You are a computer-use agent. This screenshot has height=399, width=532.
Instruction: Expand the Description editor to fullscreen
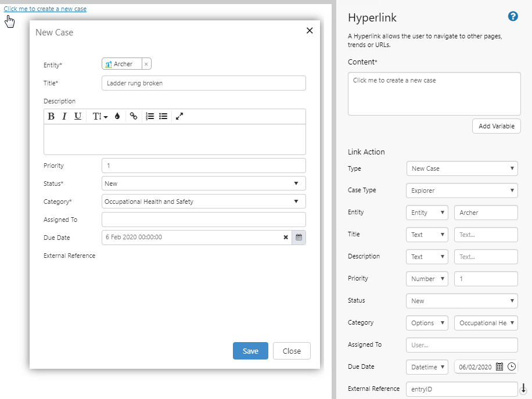tap(179, 116)
